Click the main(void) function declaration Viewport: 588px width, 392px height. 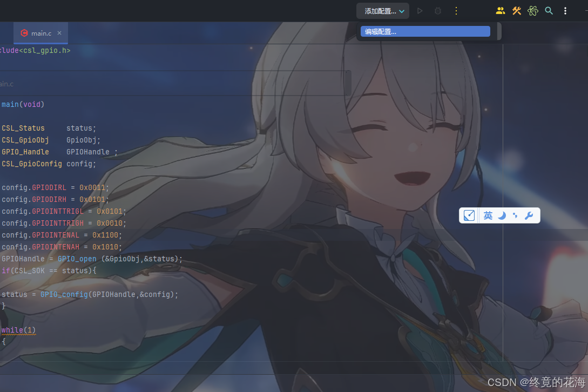(23, 104)
